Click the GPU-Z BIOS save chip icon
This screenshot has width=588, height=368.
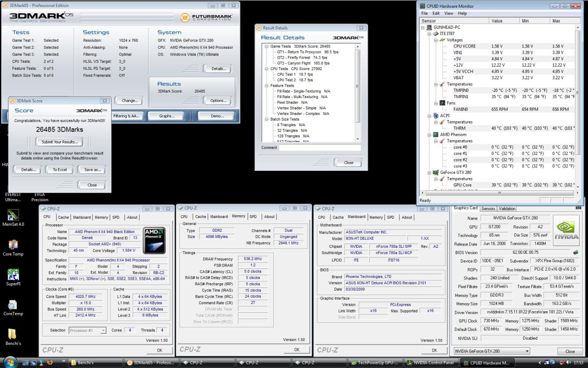(x=575, y=253)
